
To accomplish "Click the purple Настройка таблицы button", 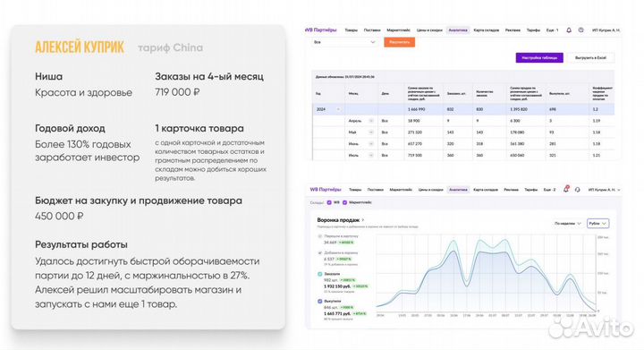I will (x=539, y=58).
